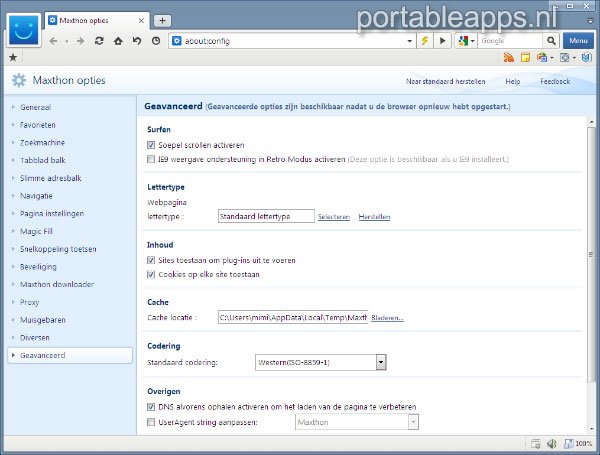
Task: Click the go play arrow button
Action: point(443,41)
